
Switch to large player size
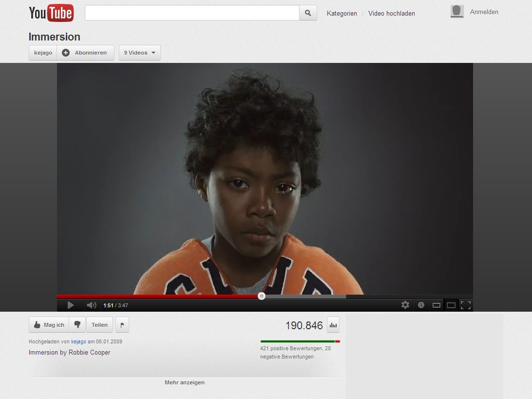(x=451, y=305)
